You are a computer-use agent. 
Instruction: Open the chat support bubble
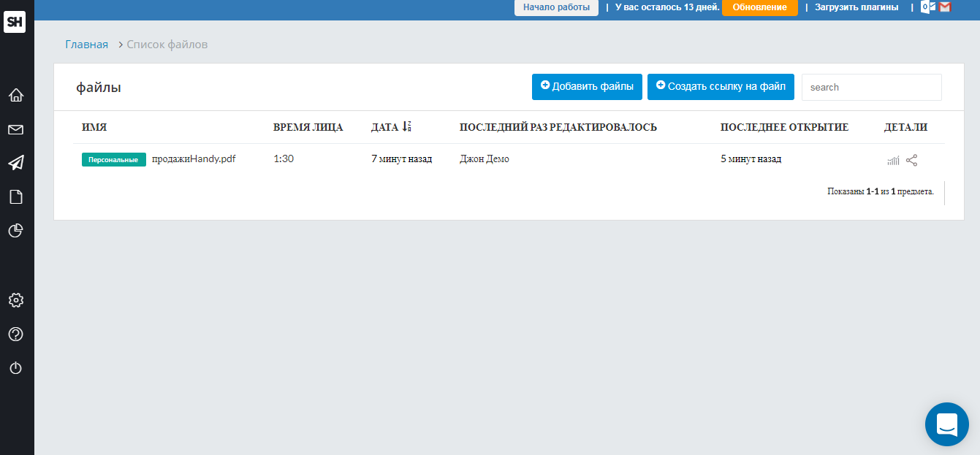pyautogui.click(x=947, y=424)
